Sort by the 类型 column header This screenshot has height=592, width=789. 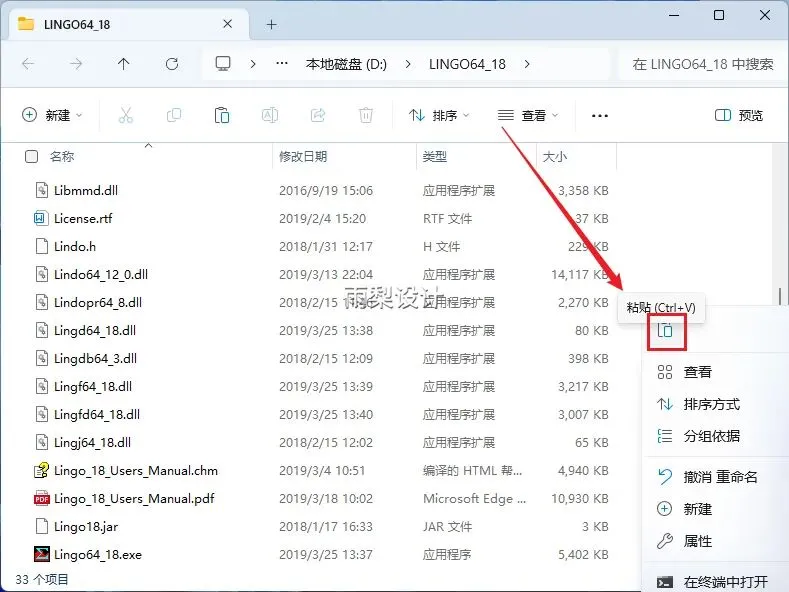click(x=435, y=157)
